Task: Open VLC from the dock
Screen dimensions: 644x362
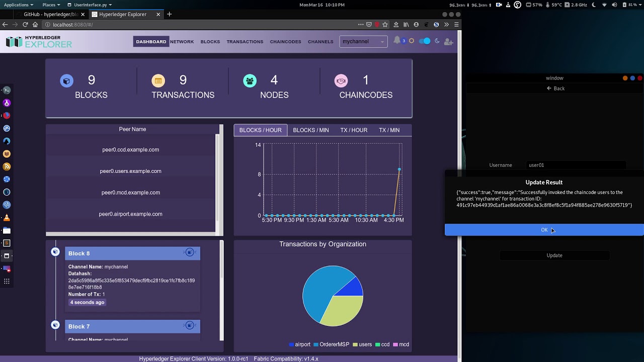Action: pos(7,218)
